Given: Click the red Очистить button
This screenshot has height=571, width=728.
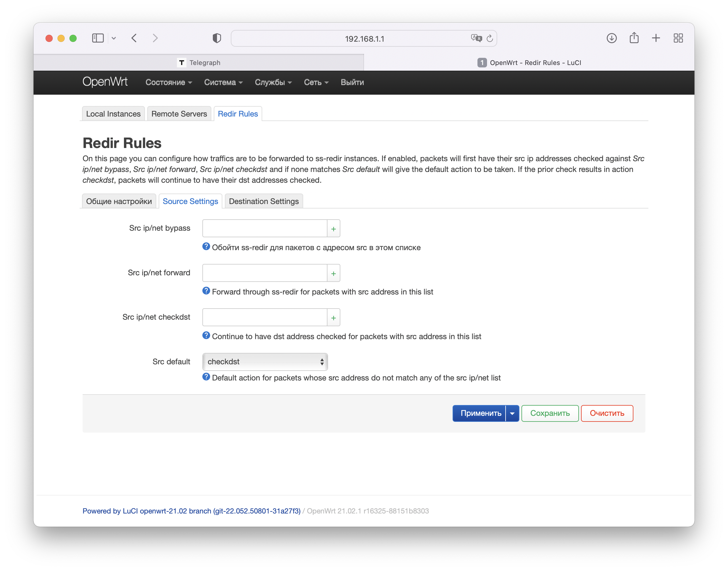Looking at the screenshot, I should click(x=607, y=413).
